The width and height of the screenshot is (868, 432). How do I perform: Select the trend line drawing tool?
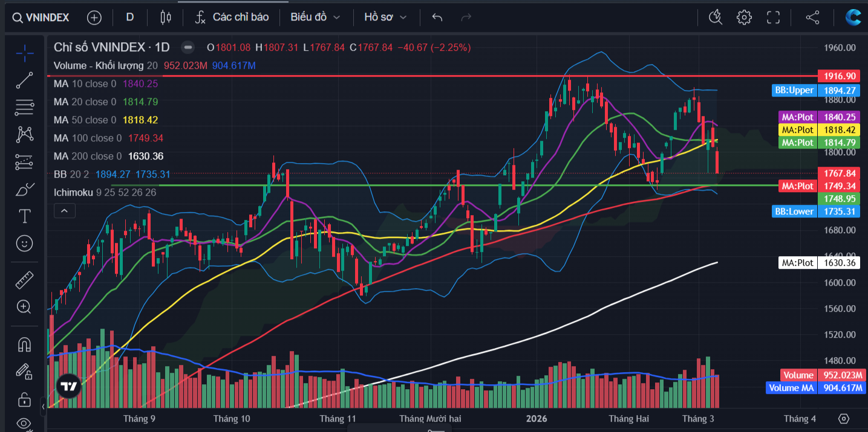[24, 80]
